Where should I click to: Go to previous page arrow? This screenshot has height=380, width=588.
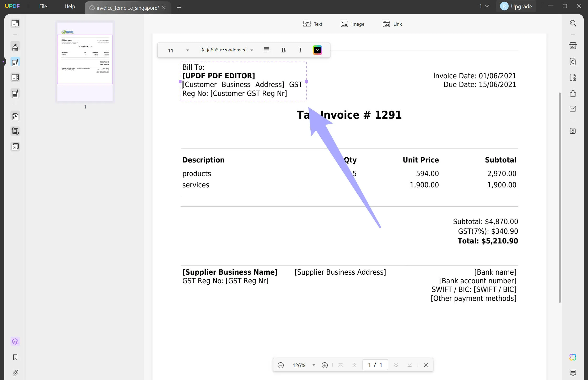click(354, 365)
